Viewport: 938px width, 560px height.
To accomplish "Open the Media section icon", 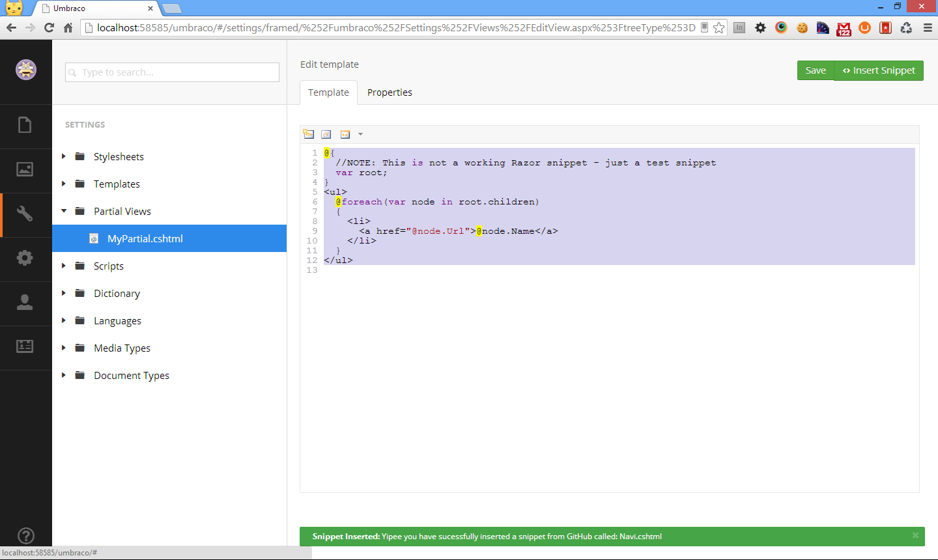I will pos(25,169).
